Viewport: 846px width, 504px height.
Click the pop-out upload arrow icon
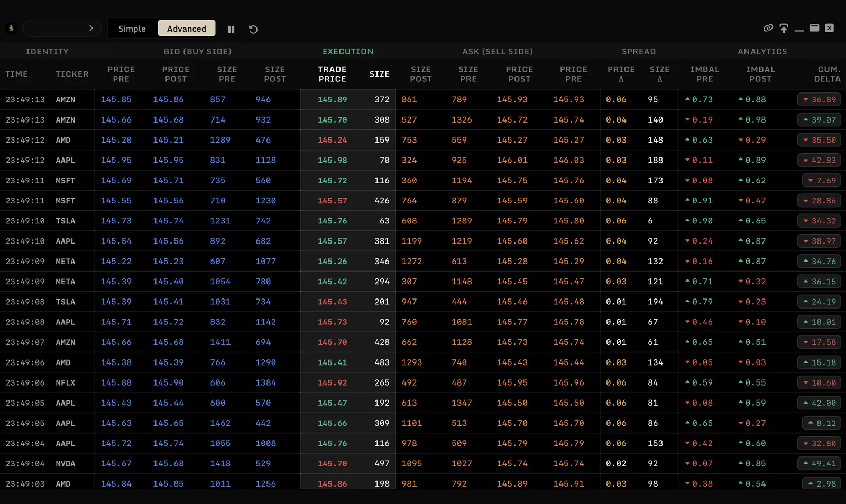click(x=784, y=29)
